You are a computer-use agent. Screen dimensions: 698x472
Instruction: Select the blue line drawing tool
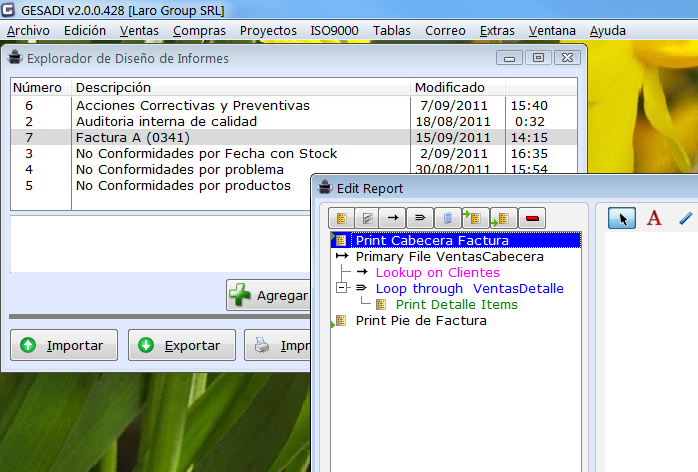tap(686, 218)
